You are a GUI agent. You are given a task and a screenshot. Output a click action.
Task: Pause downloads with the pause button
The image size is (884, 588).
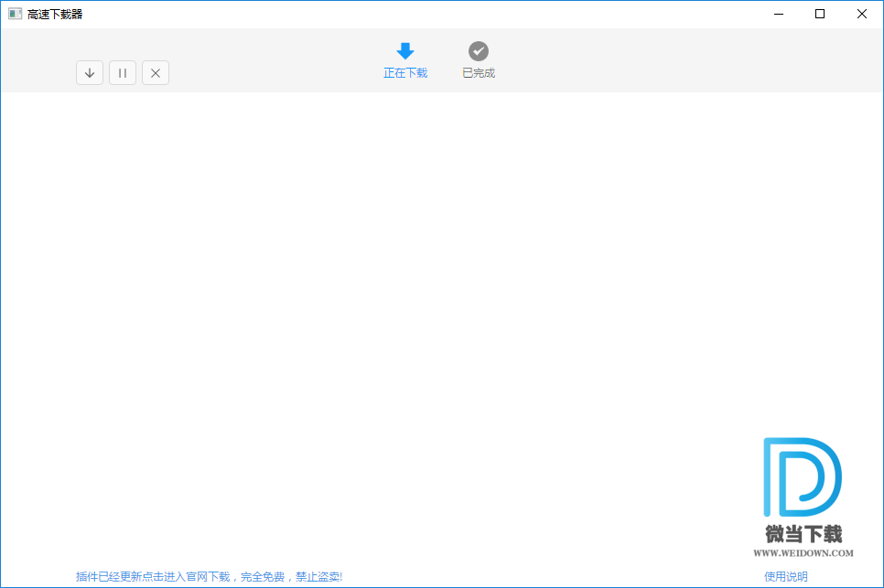click(123, 73)
